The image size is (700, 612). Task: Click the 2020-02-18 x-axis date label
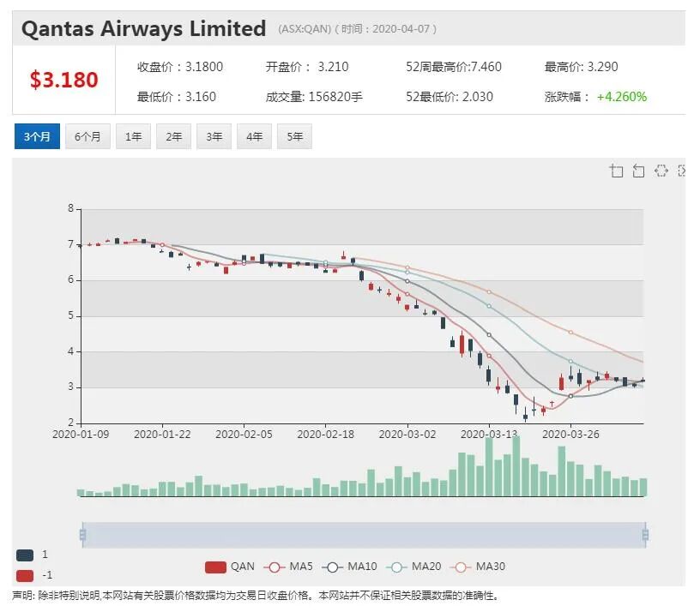tap(325, 435)
